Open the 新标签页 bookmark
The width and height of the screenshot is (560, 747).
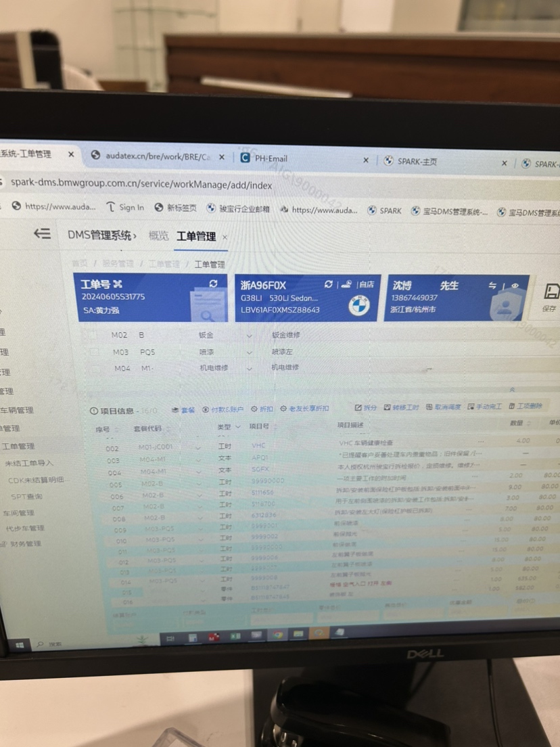pos(176,208)
